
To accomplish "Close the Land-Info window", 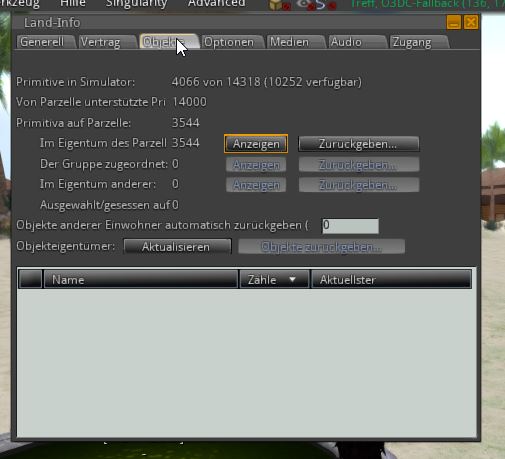I will pos(471,23).
